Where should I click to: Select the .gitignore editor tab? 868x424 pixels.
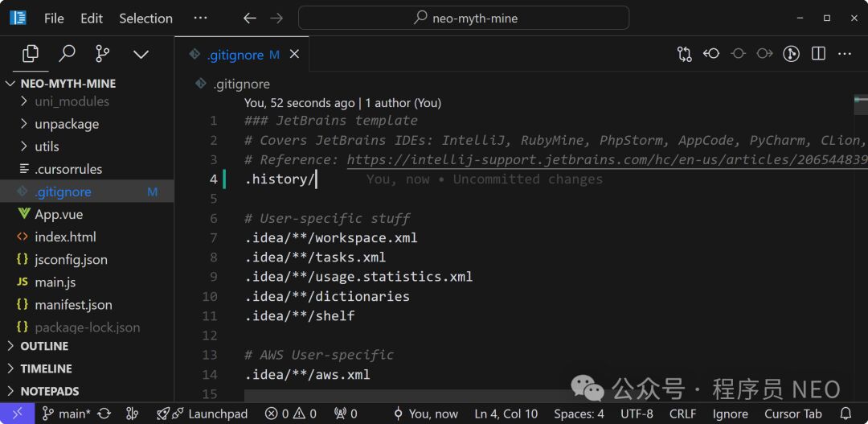(x=235, y=55)
